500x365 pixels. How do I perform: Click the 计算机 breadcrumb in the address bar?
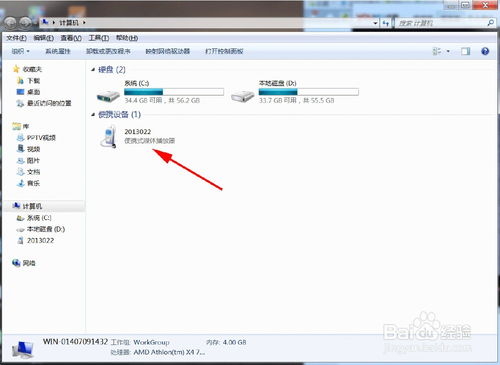click(69, 23)
